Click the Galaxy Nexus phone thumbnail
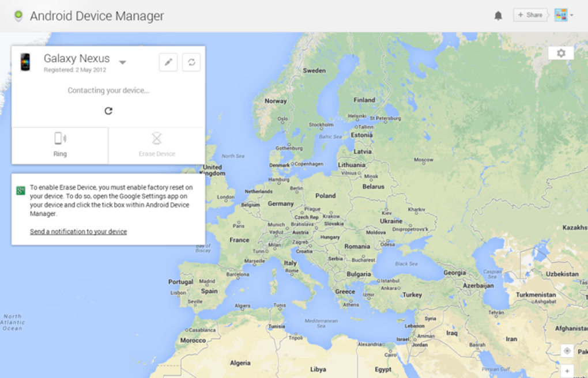The height and width of the screenshot is (378, 588). (25, 62)
